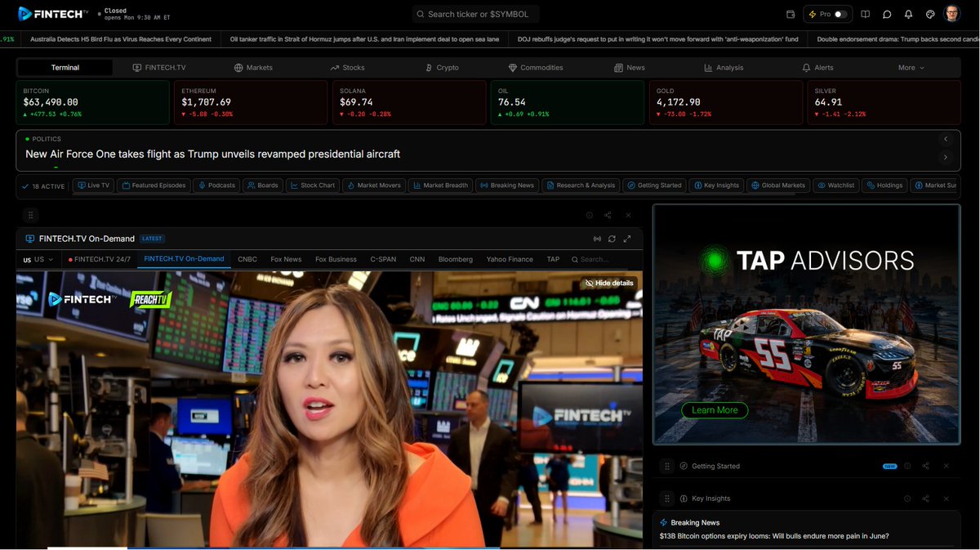Screen dimensions: 980x550
Task: Switch to the FINTECH.TV nav tab
Action: (x=159, y=68)
